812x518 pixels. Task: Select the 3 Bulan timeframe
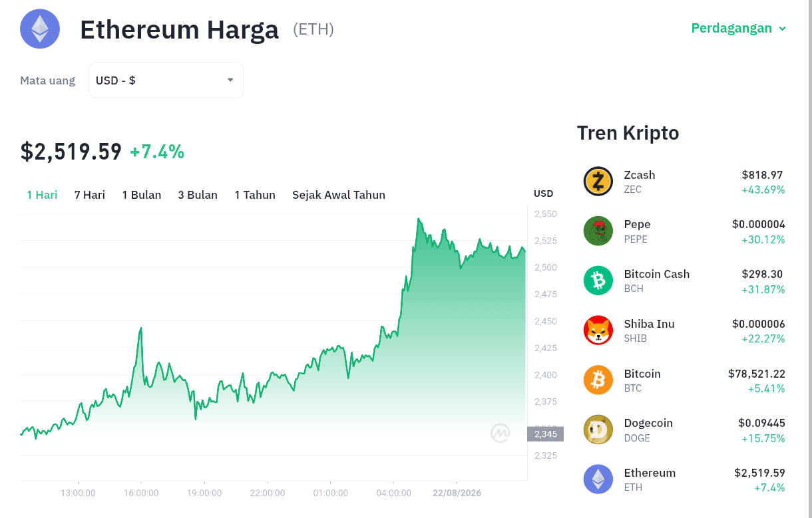198,195
